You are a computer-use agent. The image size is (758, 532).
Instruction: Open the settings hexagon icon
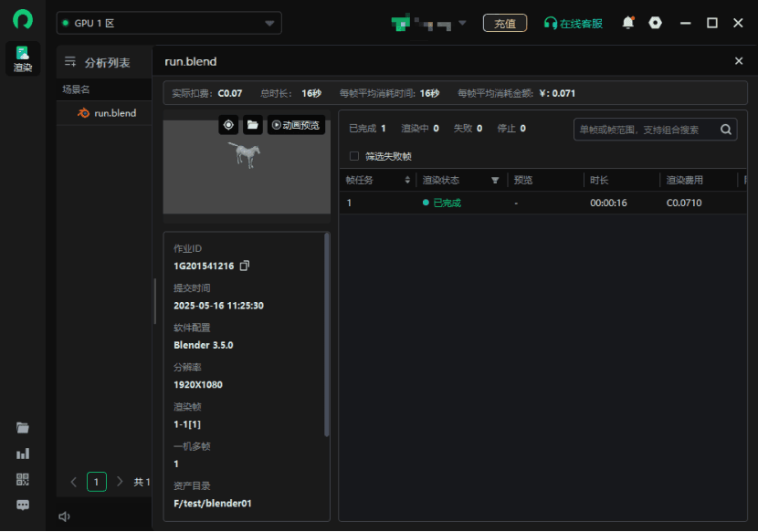pos(655,23)
